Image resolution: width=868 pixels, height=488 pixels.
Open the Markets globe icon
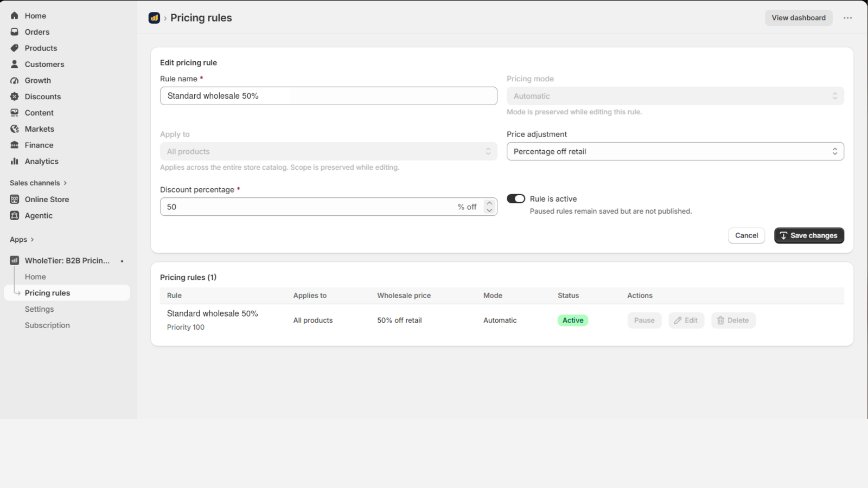click(x=15, y=129)
